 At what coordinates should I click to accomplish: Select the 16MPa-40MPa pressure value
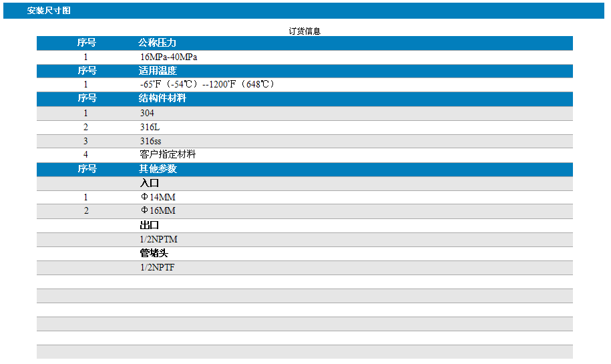tap(168, 57)
